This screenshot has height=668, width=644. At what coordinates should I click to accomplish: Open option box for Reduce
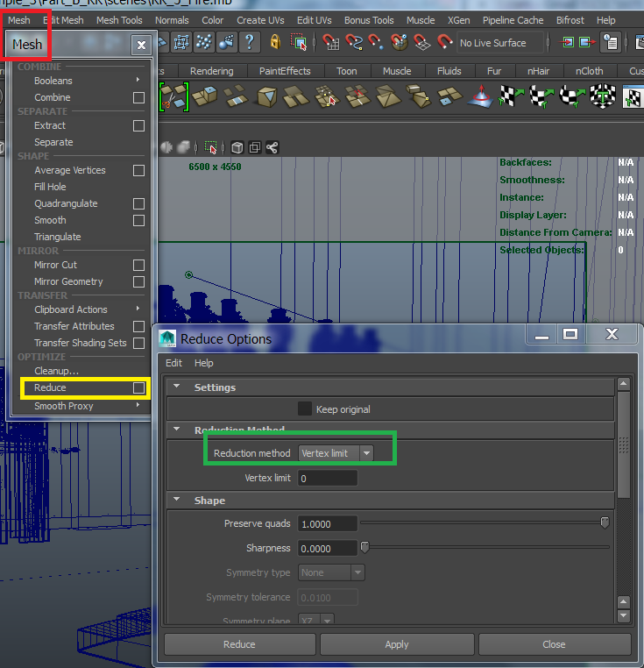pos(138,387)
